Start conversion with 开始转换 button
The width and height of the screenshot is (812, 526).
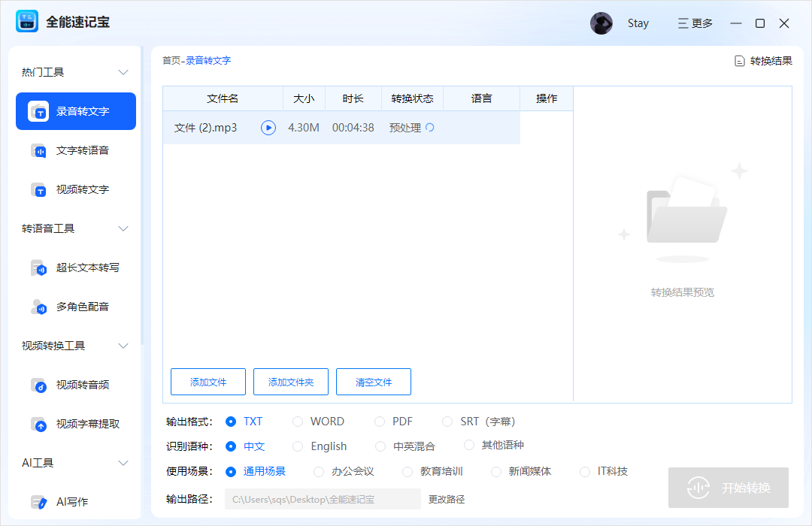pos(728,488)
